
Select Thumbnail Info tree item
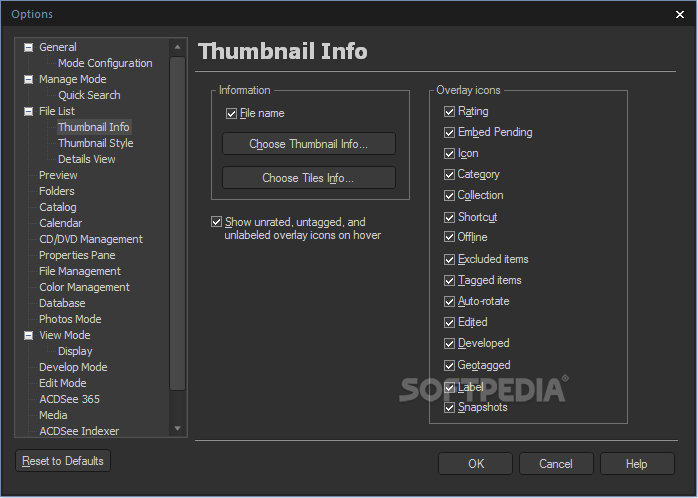[x=94, y=127]
